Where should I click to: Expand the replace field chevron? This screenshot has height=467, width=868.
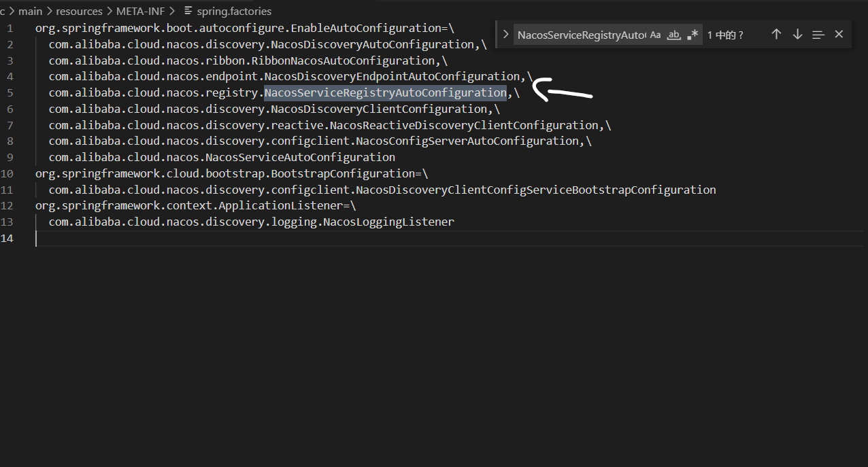pyautogui.click(x=505, y=34)
